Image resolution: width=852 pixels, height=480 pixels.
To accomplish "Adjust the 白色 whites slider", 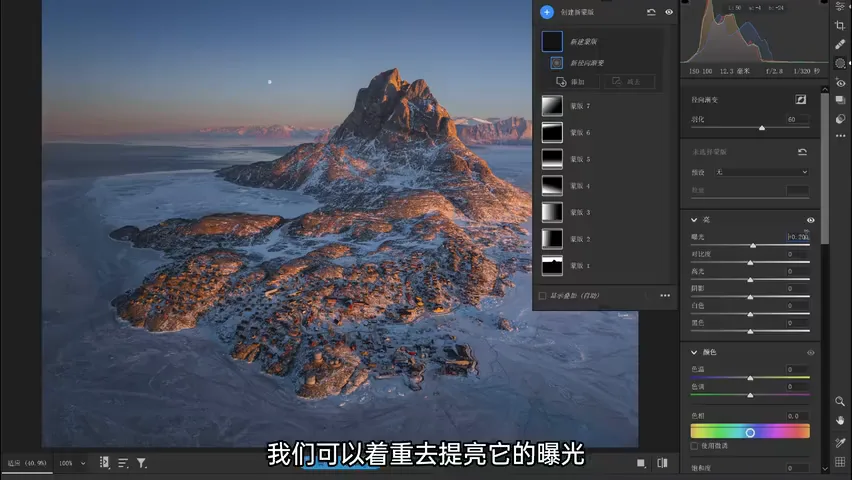I will (750, 314).
